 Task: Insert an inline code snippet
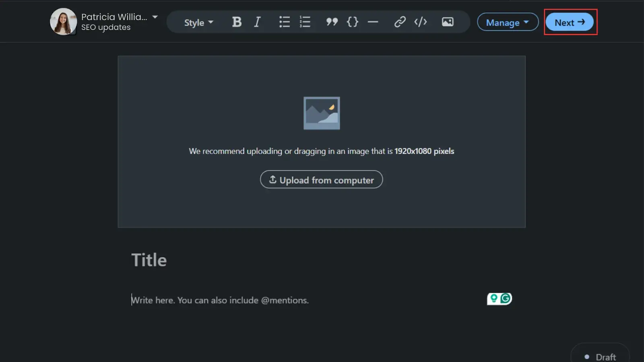(x=352, y=22)
